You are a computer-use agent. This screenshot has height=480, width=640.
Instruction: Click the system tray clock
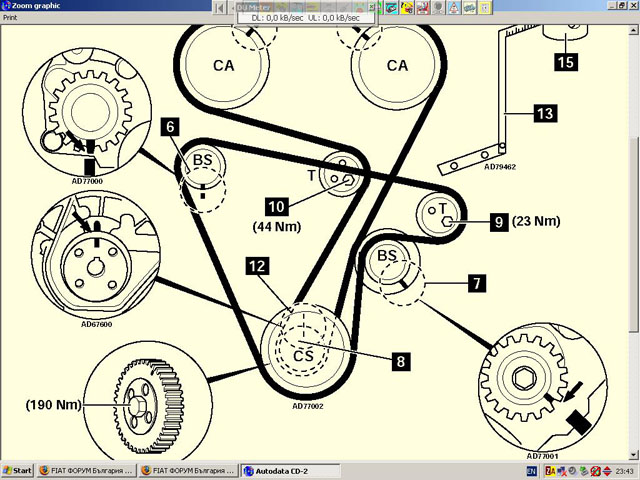coord(622,470)
